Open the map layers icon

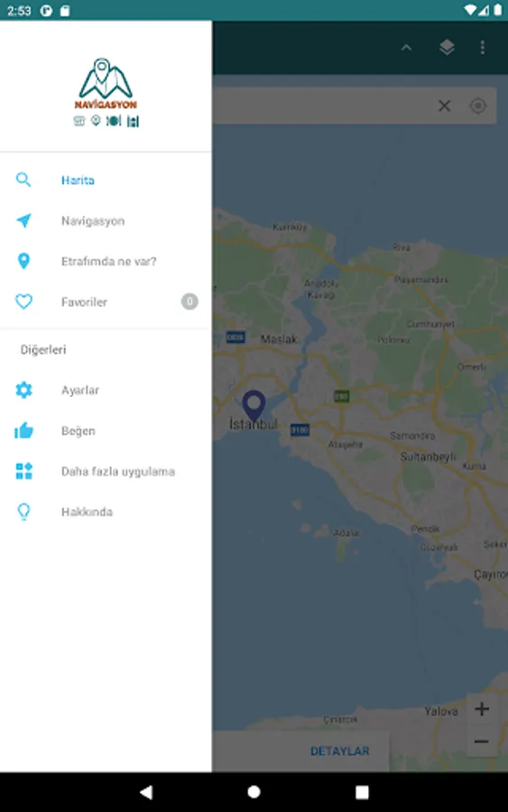(447, 48)
